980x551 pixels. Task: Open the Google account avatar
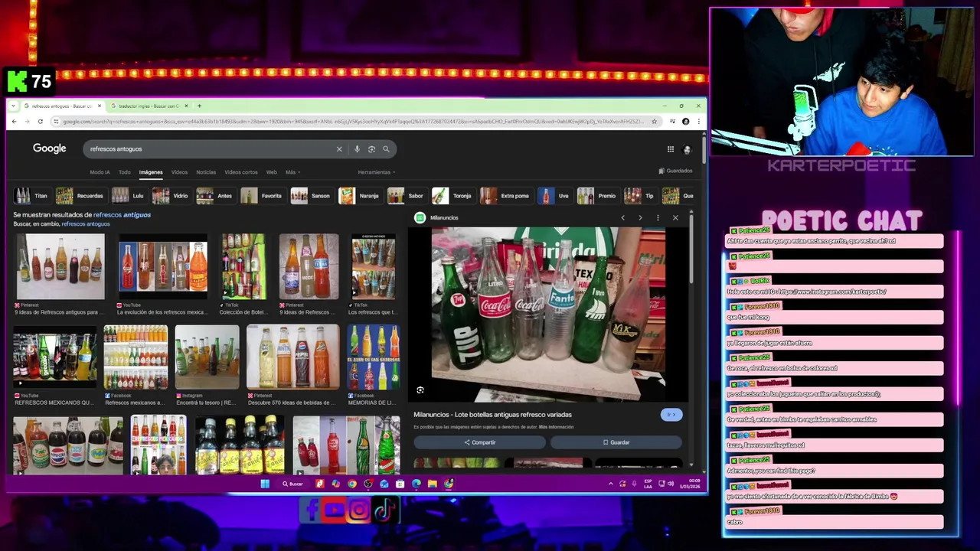coord(687,149)
